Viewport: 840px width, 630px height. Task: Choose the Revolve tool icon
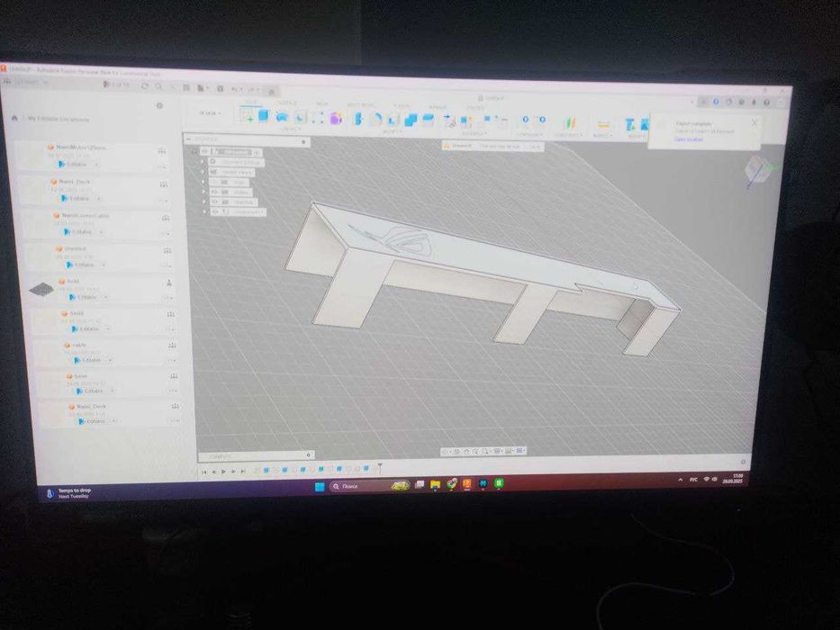282,117
